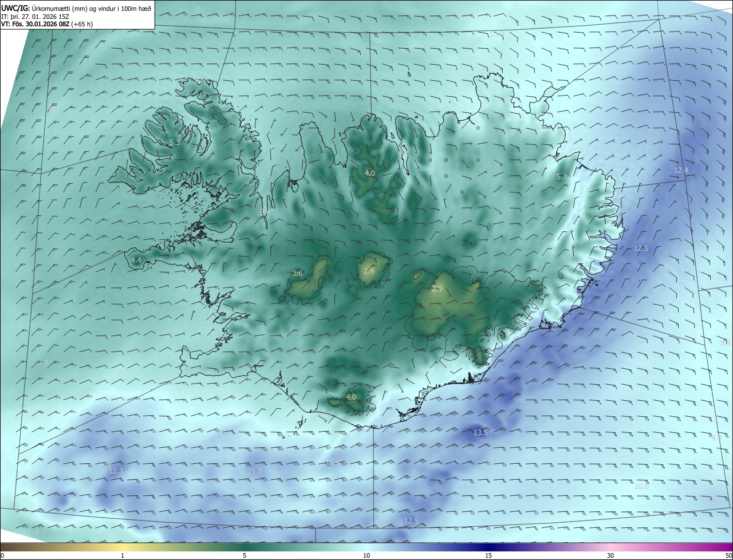The height and width of the screenshot is (560, 733).
Task: Click the 5.7 value in east Iceland
Action: tap(561, 177)
